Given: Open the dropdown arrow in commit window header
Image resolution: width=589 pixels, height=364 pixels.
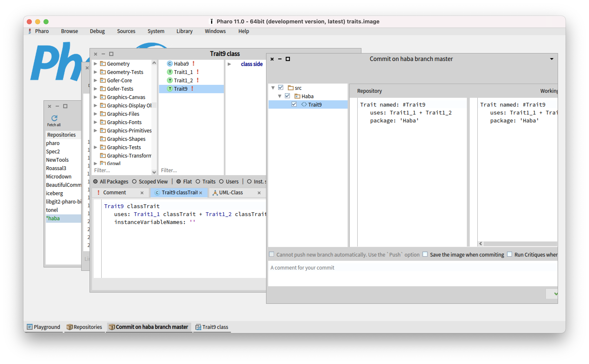Looking at the screenshot, I should point(552,59).
